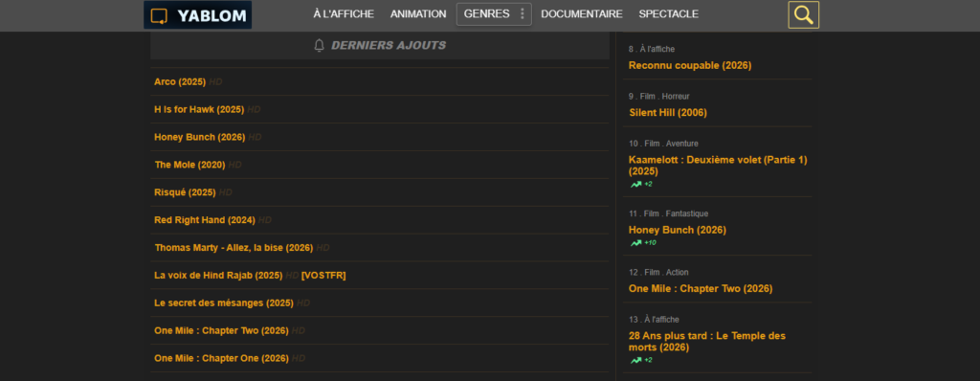This screenshot has height=381, width=980.
Task: Open Honey Bunch (2026) at rank 11
Action: coord(678,230)
